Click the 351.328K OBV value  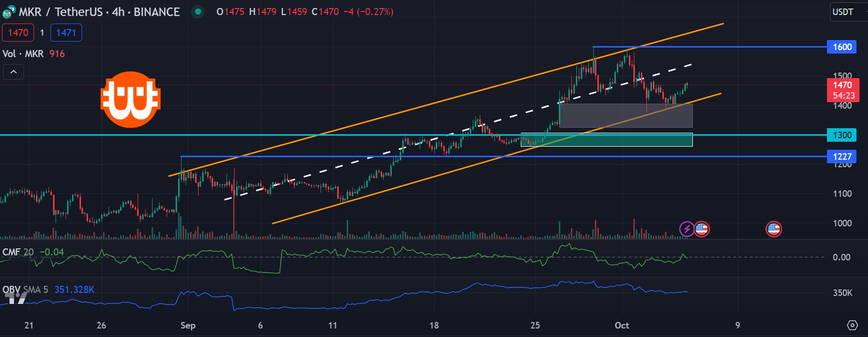click(x=74, y=289)
